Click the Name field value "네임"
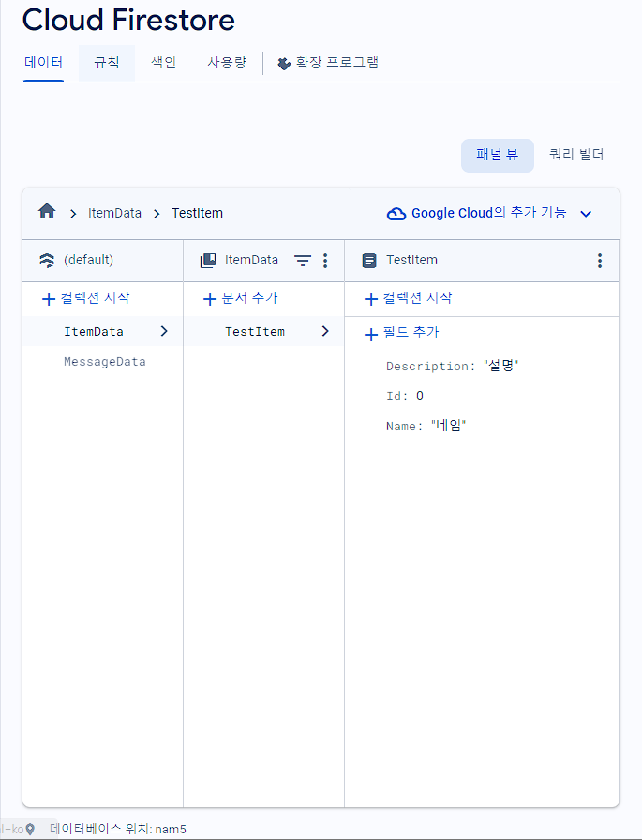Viewport: 642px width, 840px height. (x=449, y=427)
